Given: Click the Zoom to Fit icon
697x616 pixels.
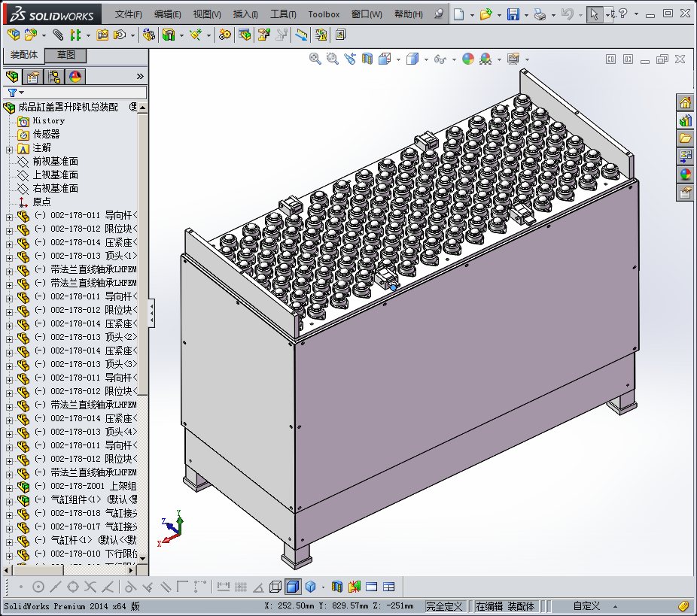Looking at the screenshot, I should point(315,59).
